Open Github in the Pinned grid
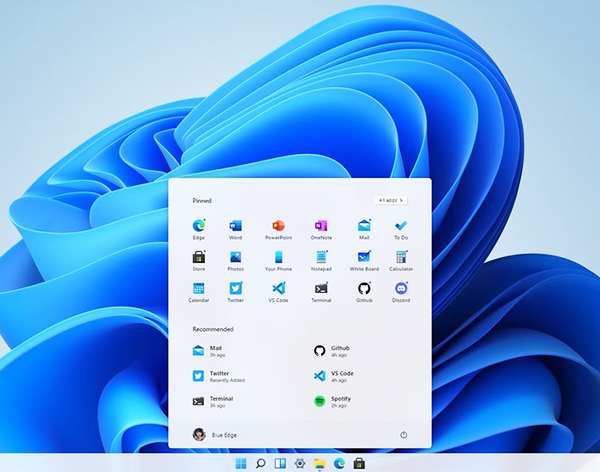This screenshot has height=472, width=600. tap(364, 292)
